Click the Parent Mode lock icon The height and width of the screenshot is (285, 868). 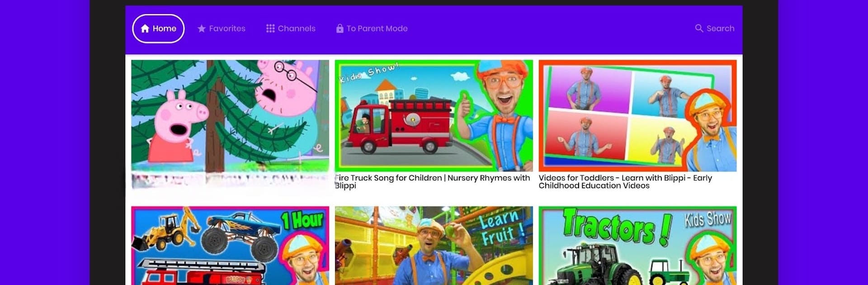(340, 28)
